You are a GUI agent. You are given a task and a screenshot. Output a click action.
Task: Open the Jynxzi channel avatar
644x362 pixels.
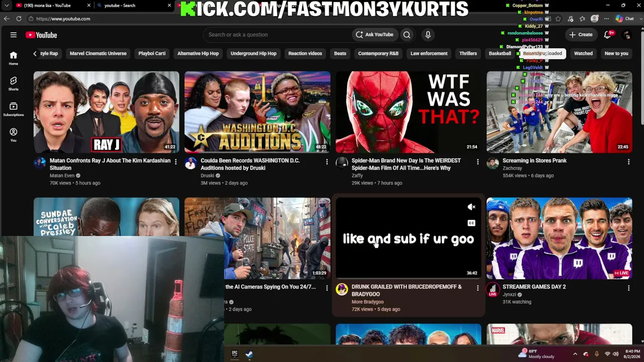click(x=493, y=289)
